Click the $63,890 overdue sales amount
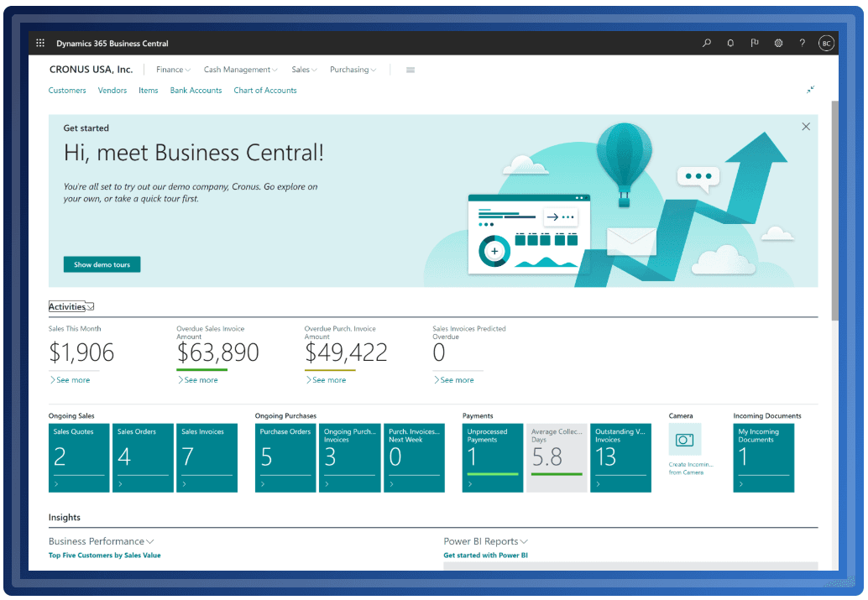Viewport: 868px width, 600px height. click(218, 352)
